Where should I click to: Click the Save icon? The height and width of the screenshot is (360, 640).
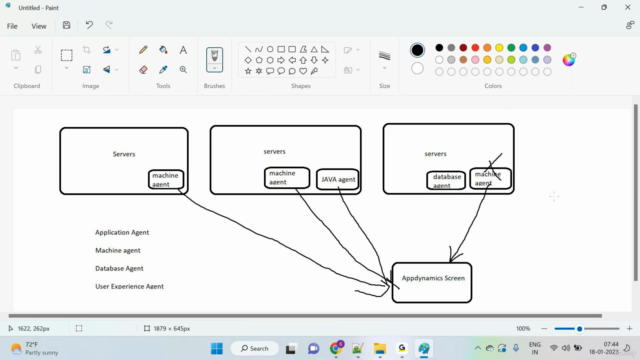click(67, 25)
